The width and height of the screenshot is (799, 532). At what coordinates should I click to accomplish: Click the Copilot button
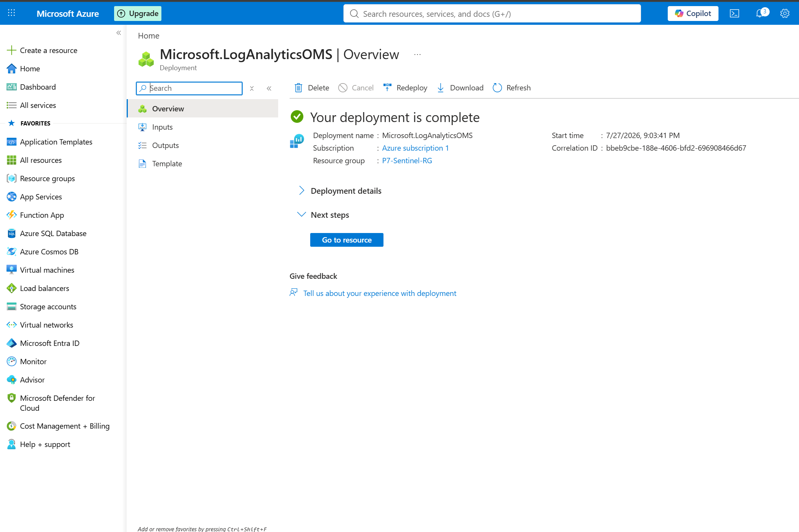point(693,14)
